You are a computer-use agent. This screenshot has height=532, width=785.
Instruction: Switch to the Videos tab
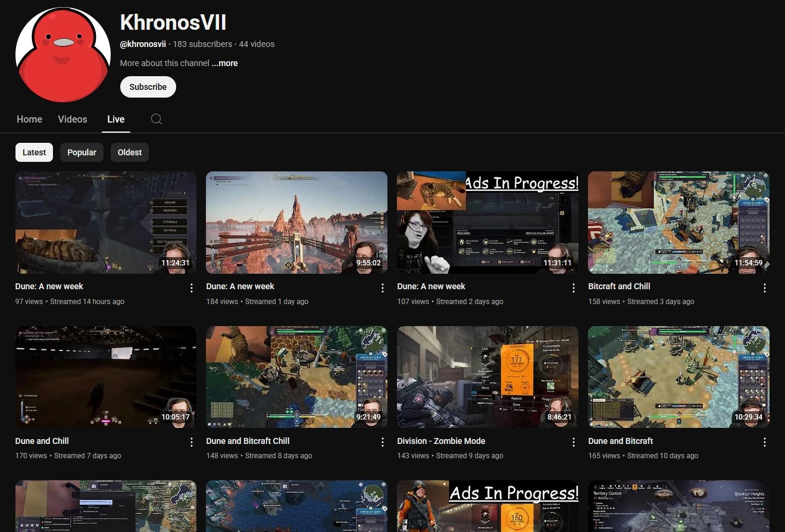[x=73, y=119]
